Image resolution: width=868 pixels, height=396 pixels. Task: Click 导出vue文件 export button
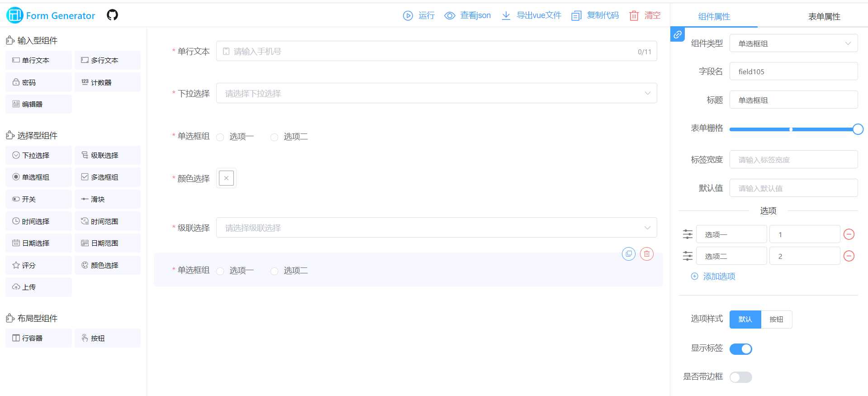pos(531,15)
